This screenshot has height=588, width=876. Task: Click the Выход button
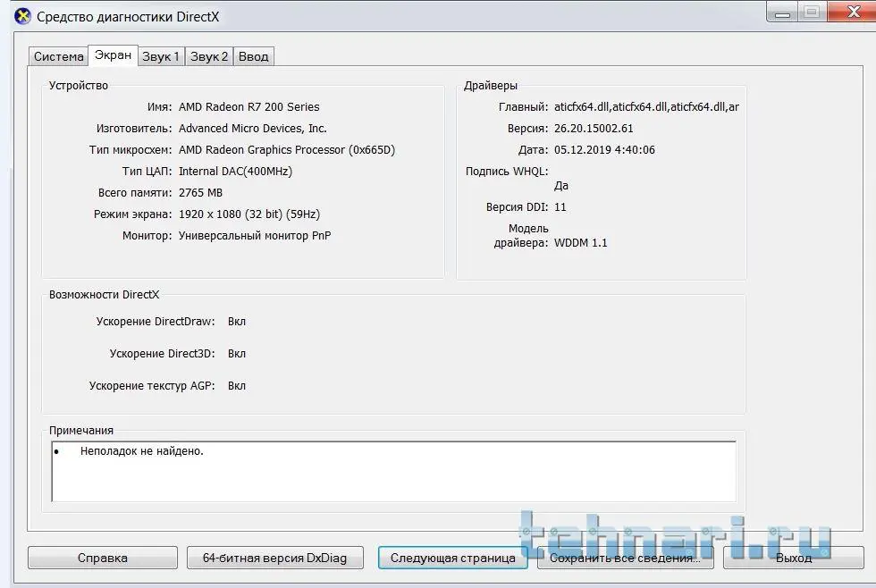pos(794,558)
